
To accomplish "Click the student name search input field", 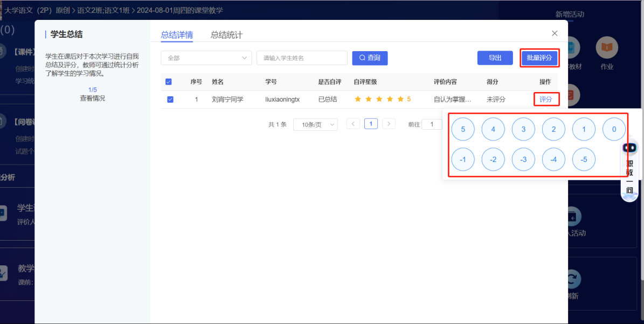I will tap(302, 58).
